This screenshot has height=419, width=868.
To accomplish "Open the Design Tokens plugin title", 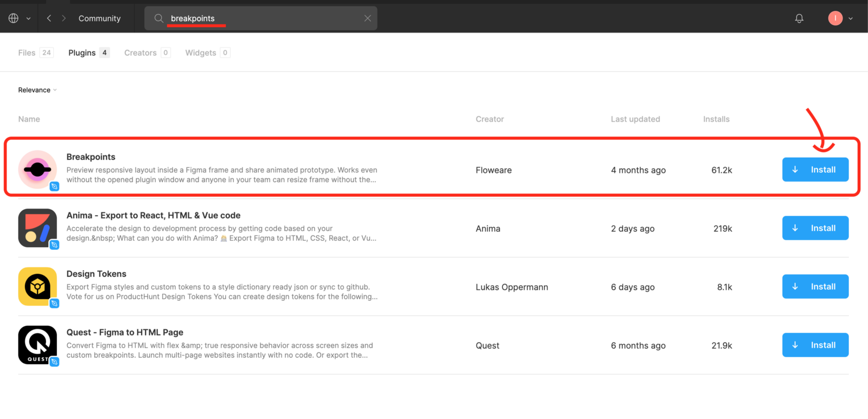I will pyautogui.click(x=97, y=274).
